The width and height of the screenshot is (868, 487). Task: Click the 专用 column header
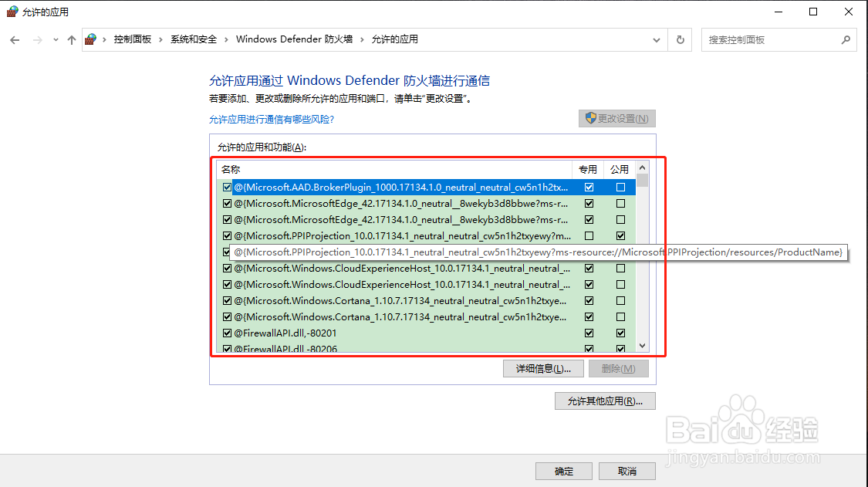click(588, 170)
